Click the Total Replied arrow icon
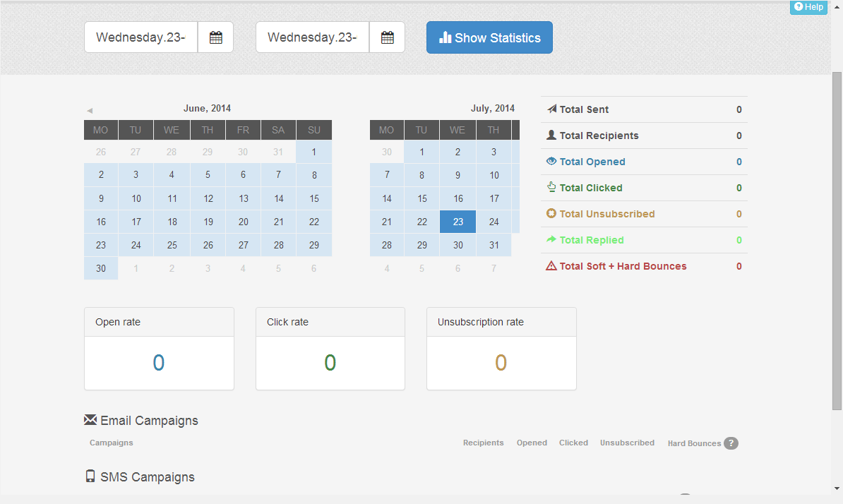This screenshot has height=504, width=843. click(551, 240)
